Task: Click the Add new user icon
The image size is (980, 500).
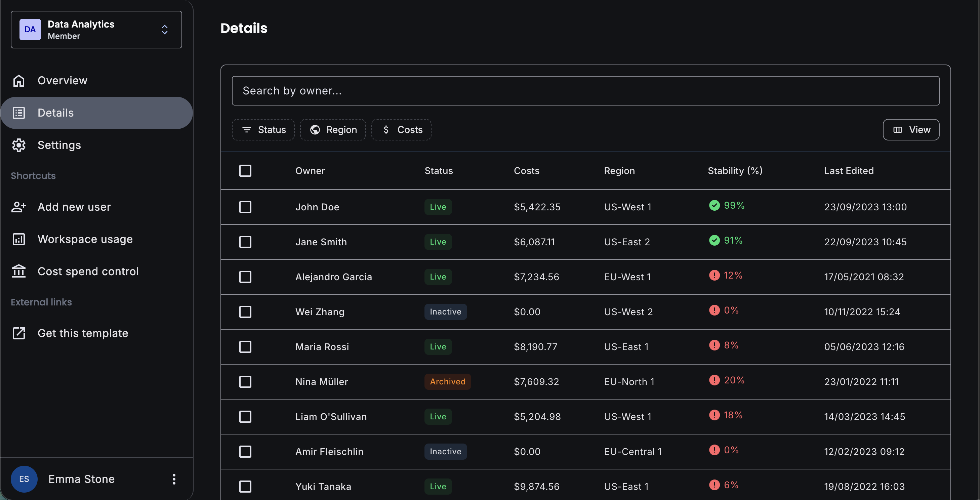Action: click(18, 207)
